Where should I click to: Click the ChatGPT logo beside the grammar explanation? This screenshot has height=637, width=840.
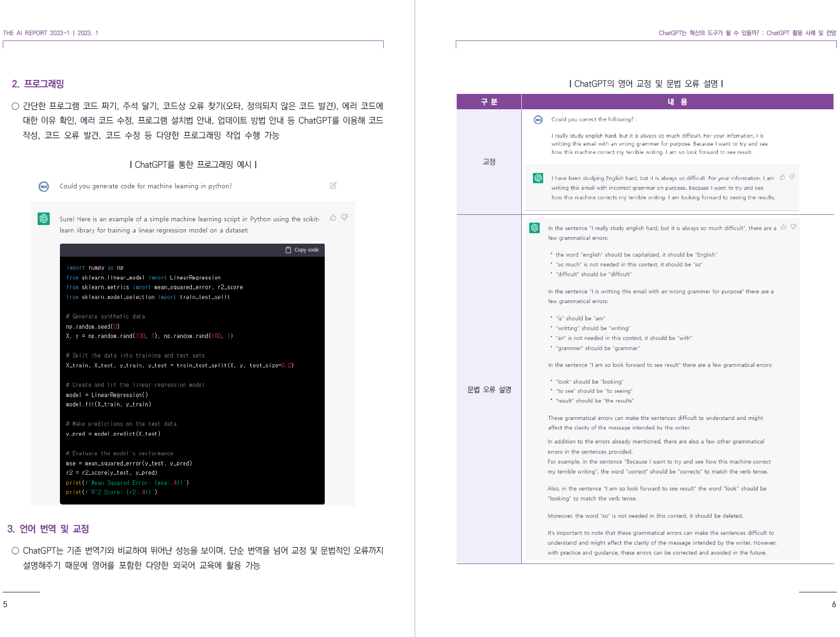(534, 228)
